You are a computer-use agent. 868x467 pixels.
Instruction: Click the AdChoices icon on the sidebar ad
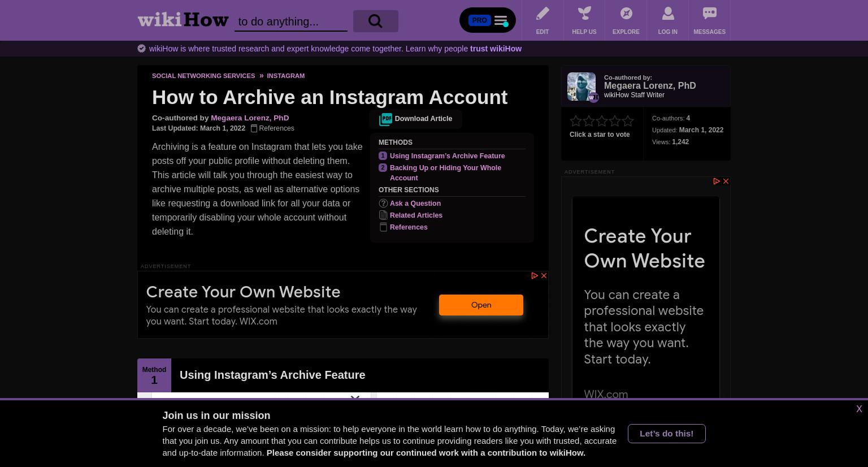coord(717,181)
